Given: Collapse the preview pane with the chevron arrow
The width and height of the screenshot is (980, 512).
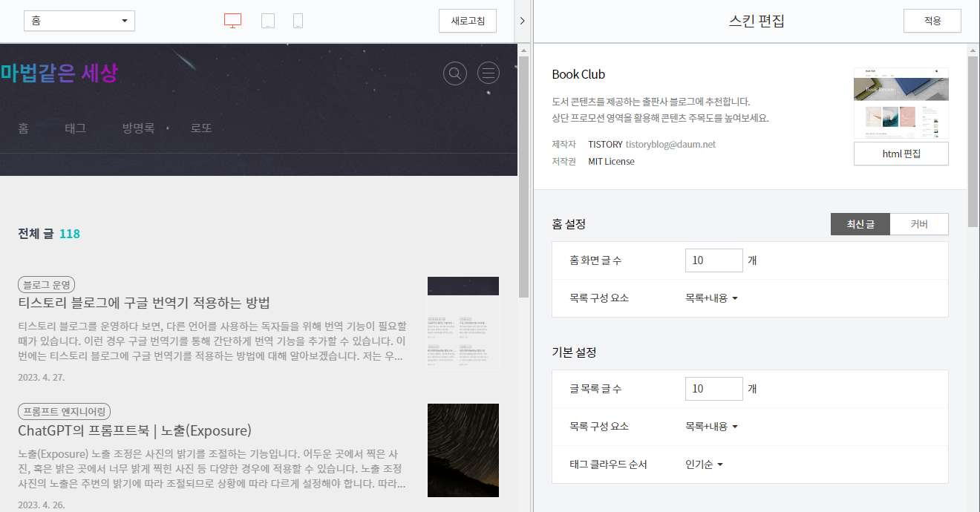Looking at the screenshot, I should (x=523, y=20).
